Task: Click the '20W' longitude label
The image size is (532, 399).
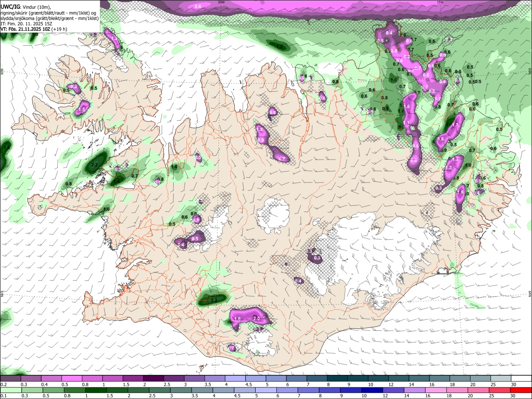Action: pos(221,2)
